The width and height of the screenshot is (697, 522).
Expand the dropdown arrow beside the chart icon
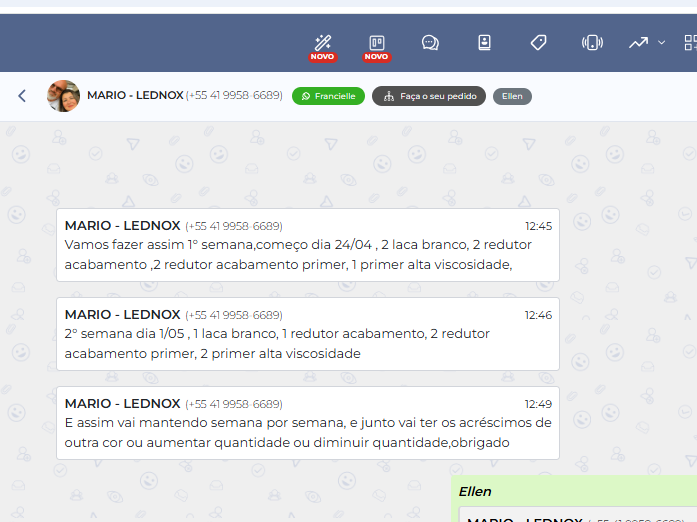point(662,43)
